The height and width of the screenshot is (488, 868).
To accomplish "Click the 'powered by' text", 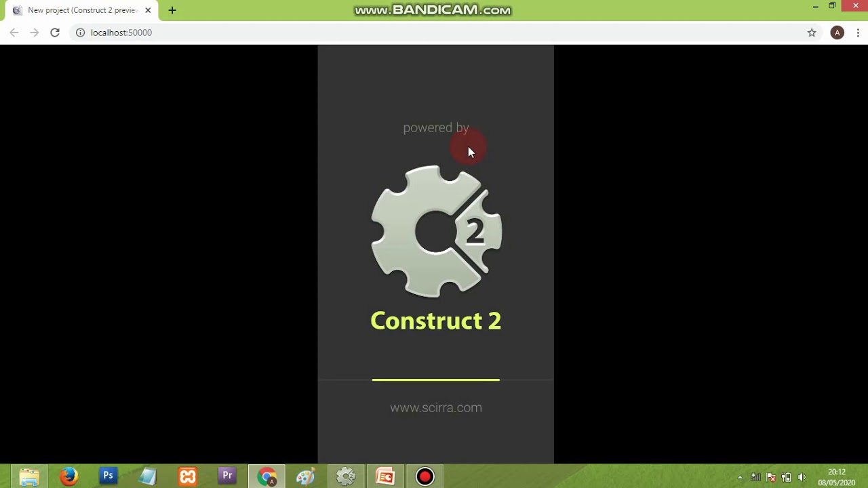I will click(x=436, y=128).
